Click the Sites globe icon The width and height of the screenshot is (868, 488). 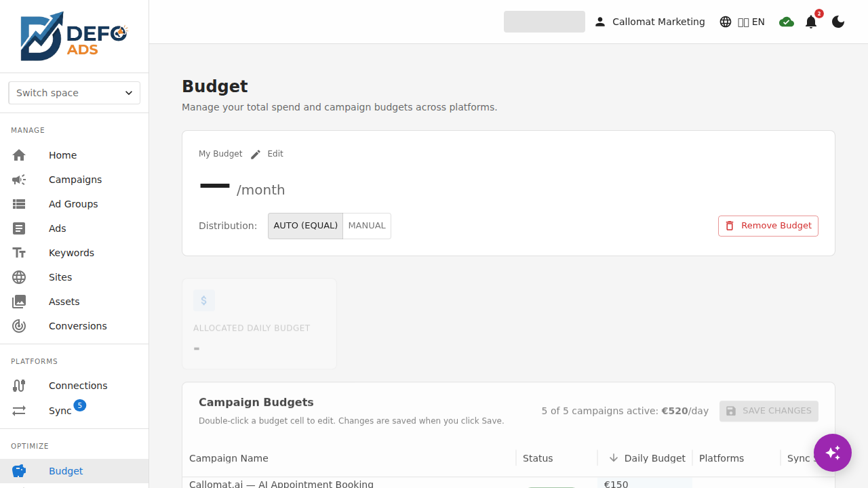[x=19, y=277]
